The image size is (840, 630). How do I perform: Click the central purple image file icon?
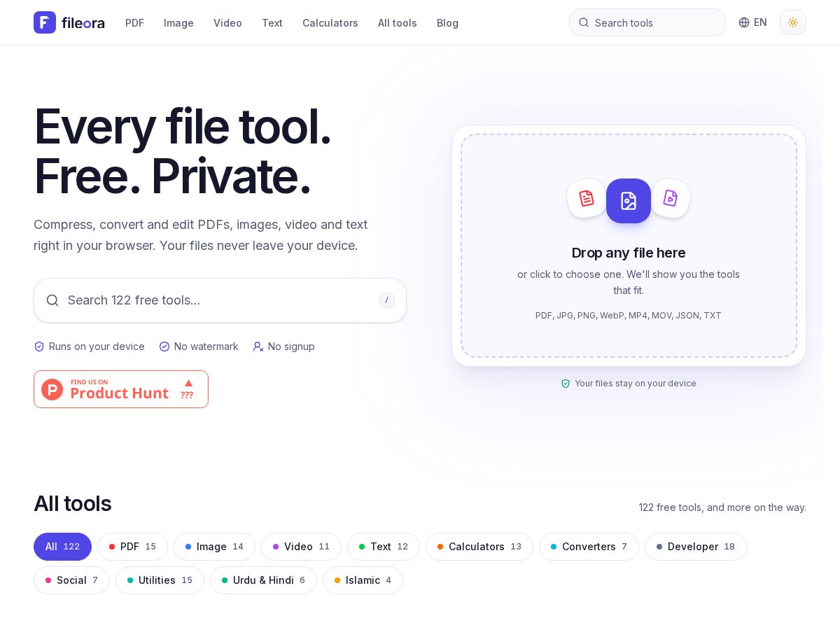[629, 201]
